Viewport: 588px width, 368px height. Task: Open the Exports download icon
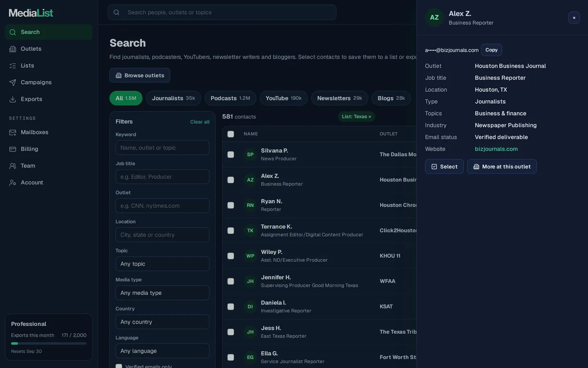(x=13, y=99)
